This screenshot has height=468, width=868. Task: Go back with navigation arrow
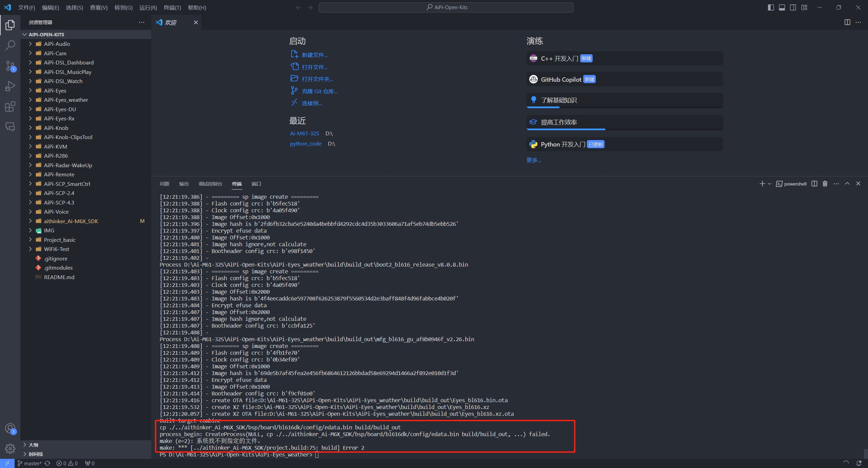299,7
